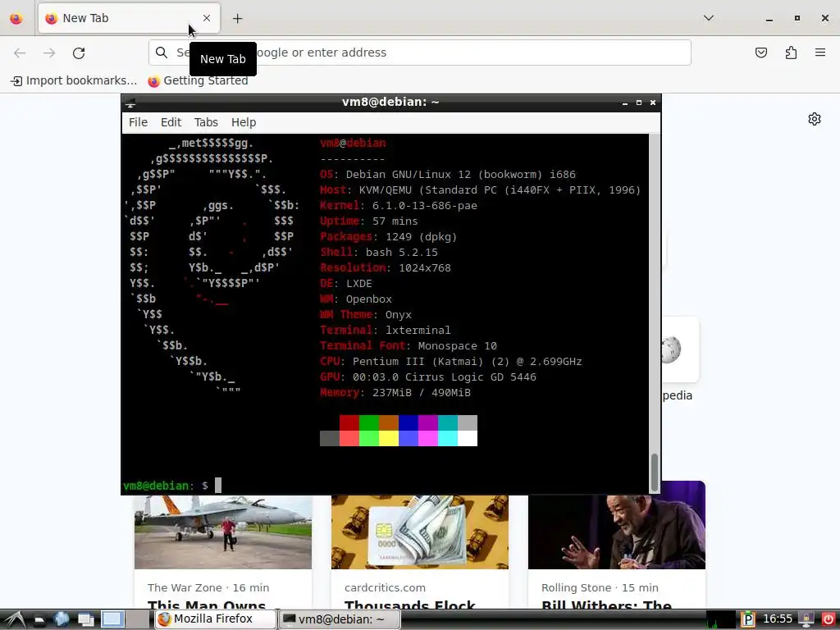
Task: Open the cardcritics.com money article thumbnail
Action: click(420, 532)
